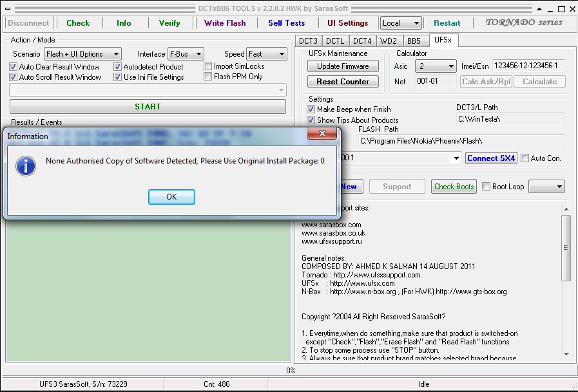Open the Asic number dropdown
The width and height of the screenshot is (578, 392).
[x=436, y=66]
